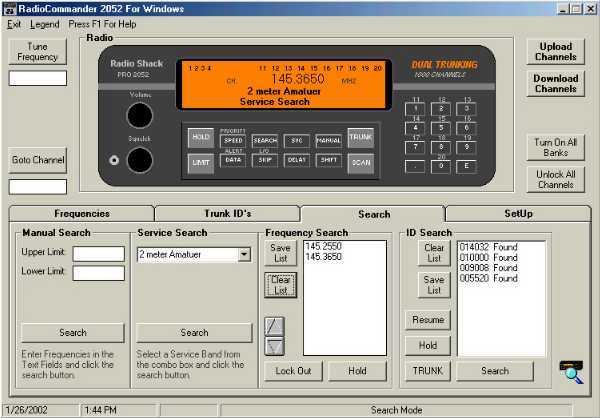Click Press F1 For Help in the menu bar

point(102,24)
